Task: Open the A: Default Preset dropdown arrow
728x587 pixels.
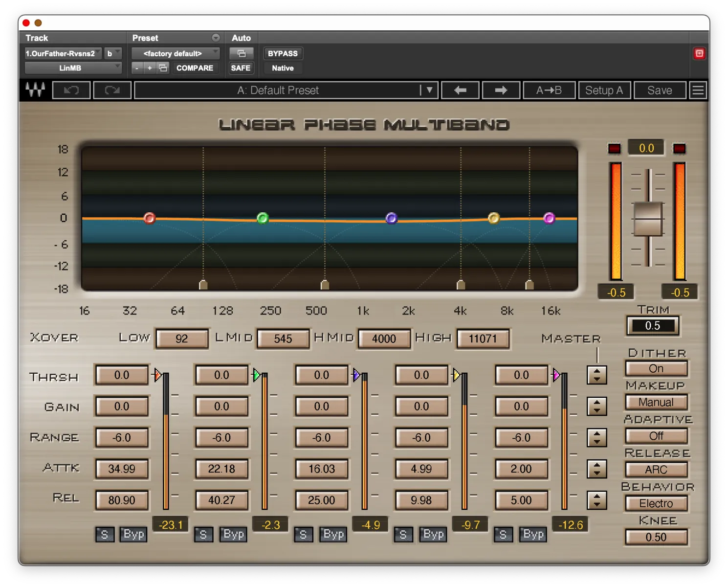Action: pyautogui.click(x=429, y=90)
